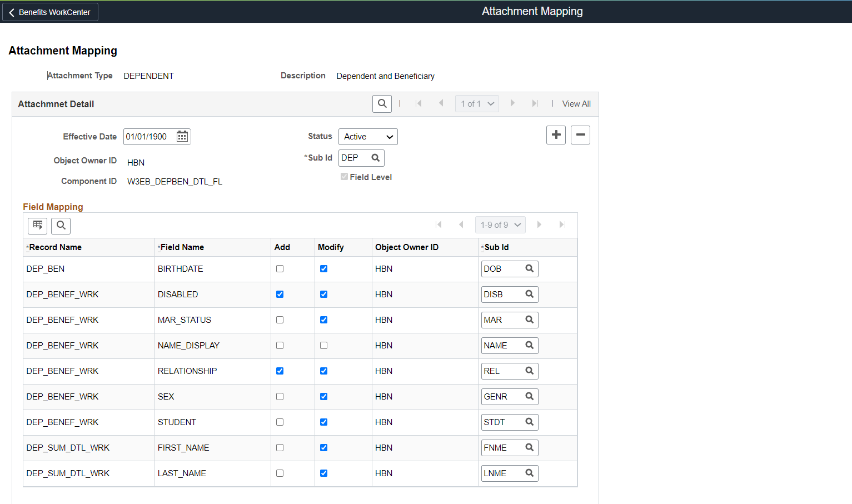Open the Field Mapping grid personalize icon

38,226
